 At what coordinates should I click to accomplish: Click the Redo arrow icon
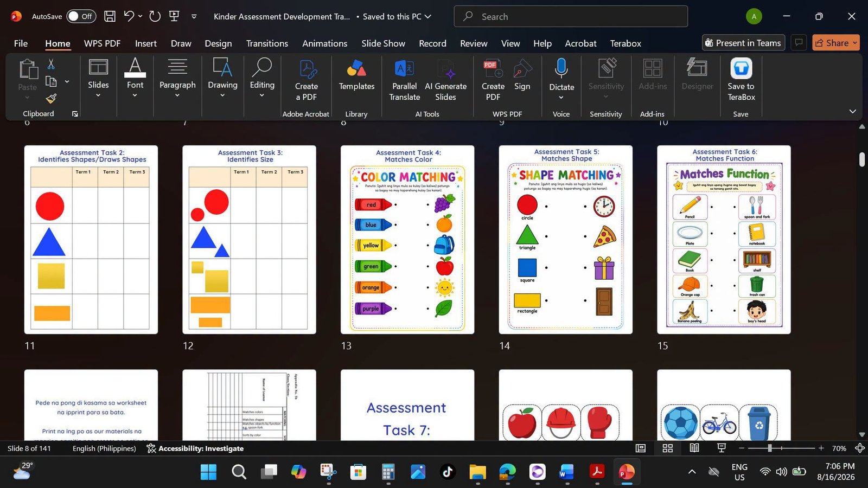click(x=155, y=16)
